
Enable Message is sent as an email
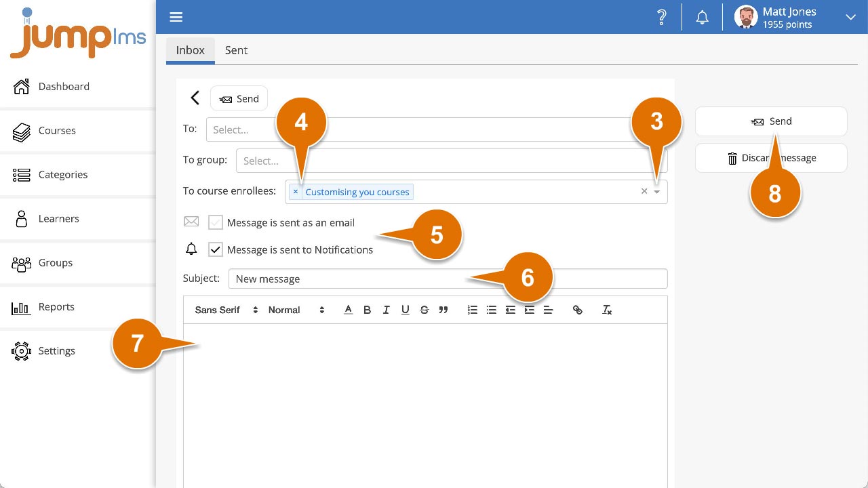(x=216, y=222)
